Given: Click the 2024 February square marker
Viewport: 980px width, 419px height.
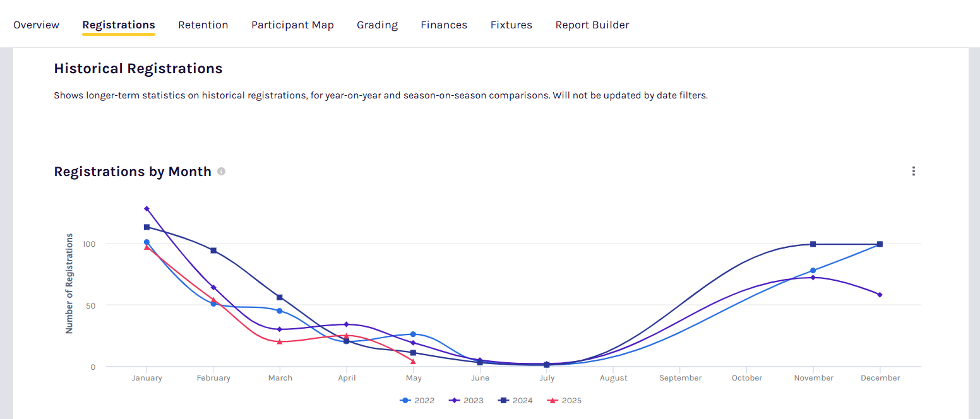Looking at the screenshot, I should pos(213,251).
